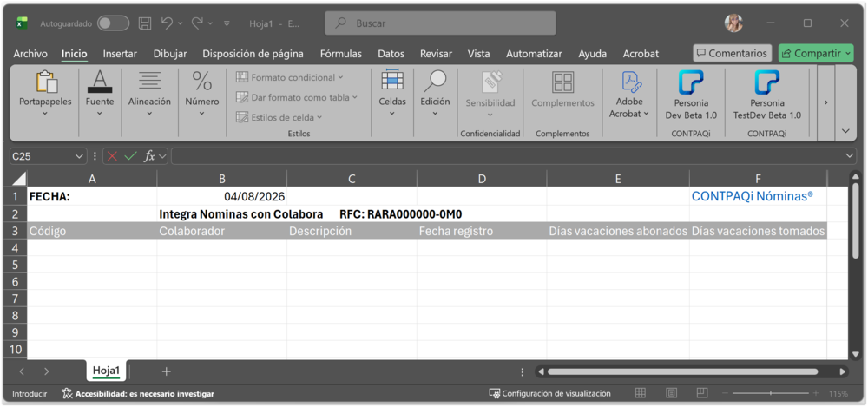Open the Portapapeles clipboard group

(45, 93)
